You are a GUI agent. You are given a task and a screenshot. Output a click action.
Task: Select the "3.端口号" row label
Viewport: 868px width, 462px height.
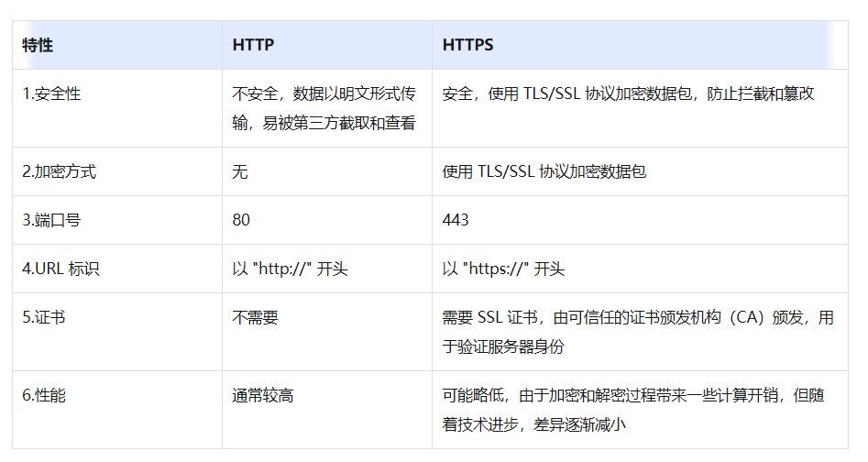[51, 220]
